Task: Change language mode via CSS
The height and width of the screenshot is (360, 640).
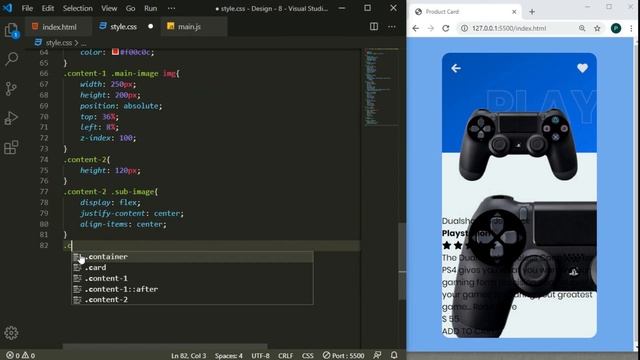Action: 307,356
